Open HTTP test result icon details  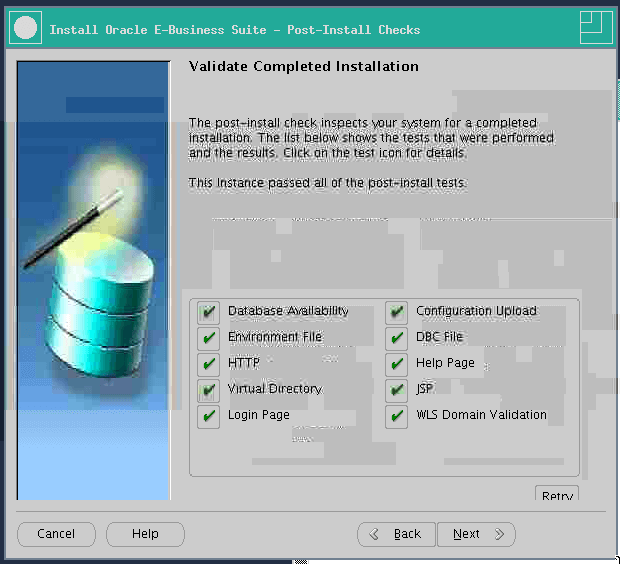[208, 364]
